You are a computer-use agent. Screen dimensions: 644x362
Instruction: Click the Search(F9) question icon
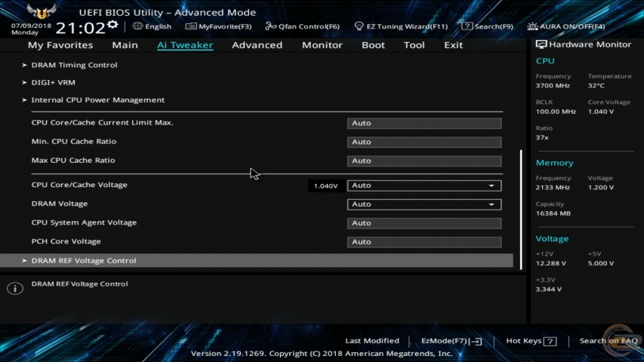(x=467, y=26)
